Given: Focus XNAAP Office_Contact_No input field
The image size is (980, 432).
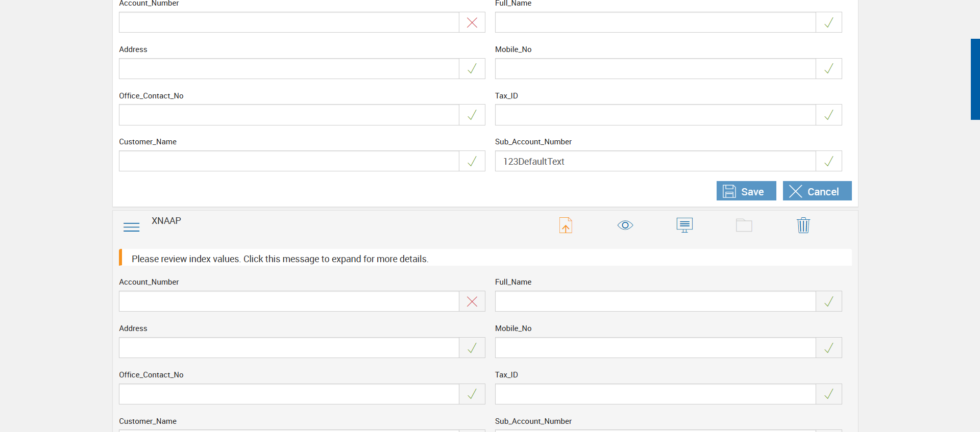Looking at the screenshot, I should (289, 394).
